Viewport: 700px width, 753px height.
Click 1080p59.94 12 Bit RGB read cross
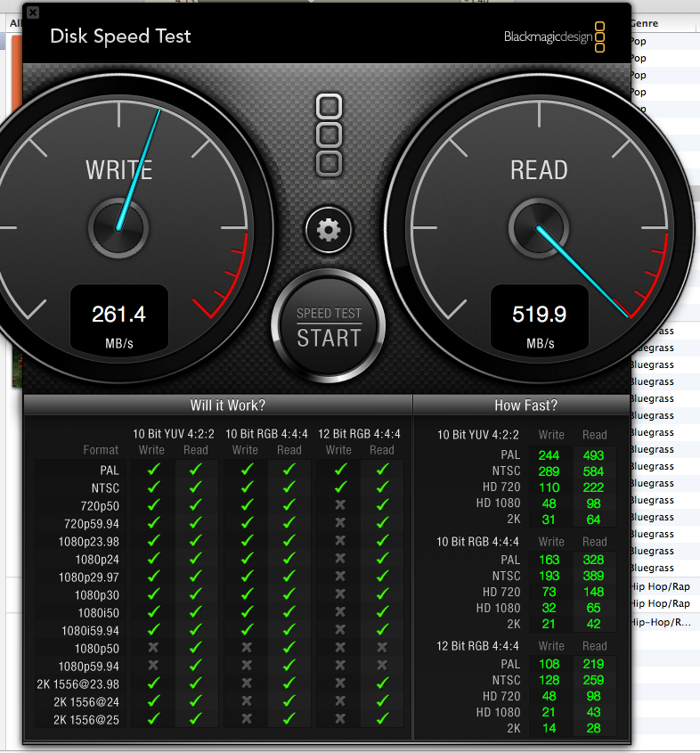point(382,665)
